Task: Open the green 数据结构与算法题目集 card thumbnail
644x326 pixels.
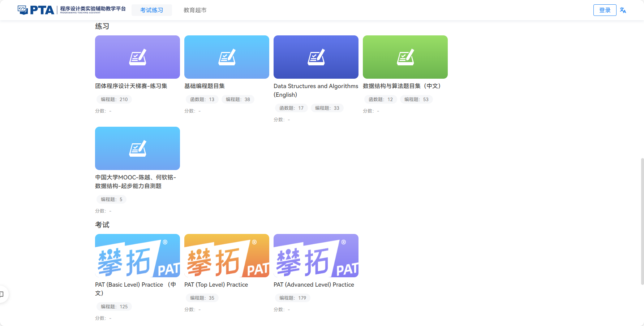Action: click(405, 57)
